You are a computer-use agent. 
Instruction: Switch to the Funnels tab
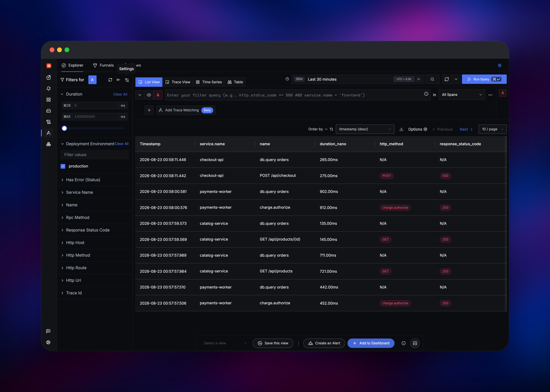click(103, 65)
